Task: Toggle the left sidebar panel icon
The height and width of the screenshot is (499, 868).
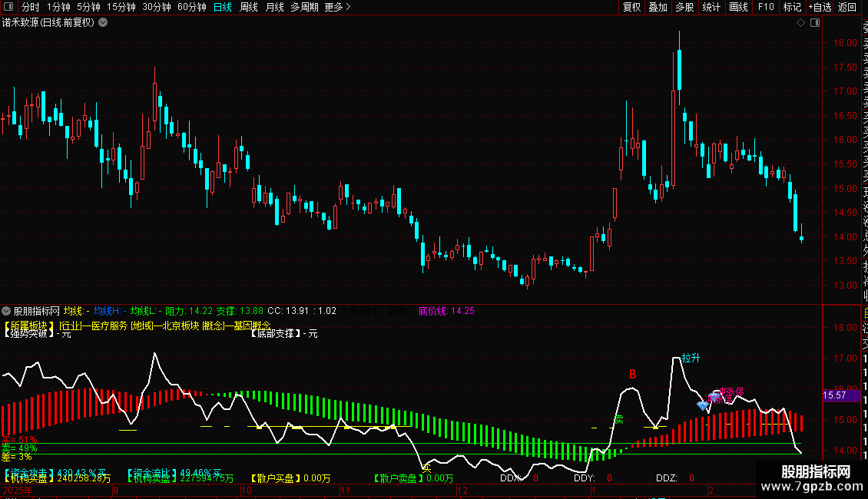Action: [8, 7]
